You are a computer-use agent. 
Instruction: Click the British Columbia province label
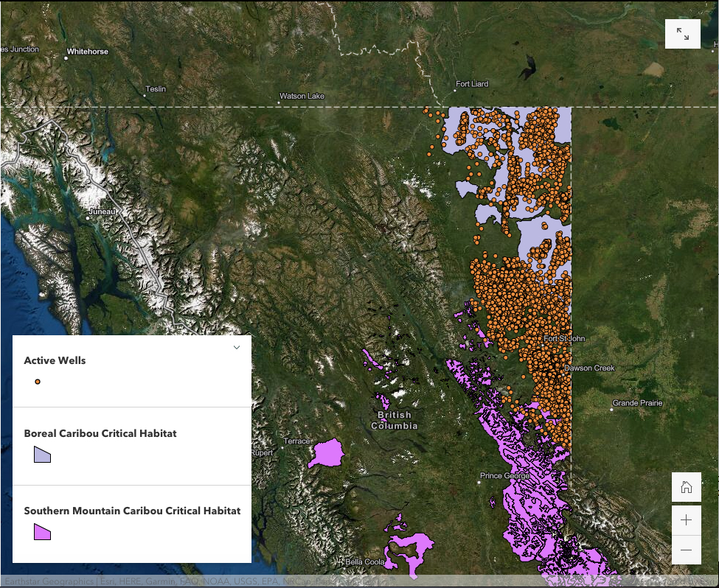click(394, 421)
